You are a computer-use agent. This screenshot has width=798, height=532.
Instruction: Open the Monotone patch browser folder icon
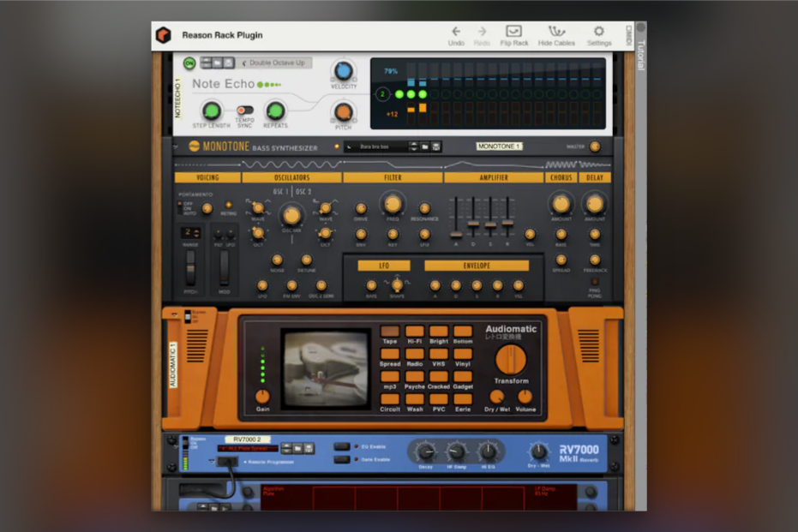click(x=425, y=147)
